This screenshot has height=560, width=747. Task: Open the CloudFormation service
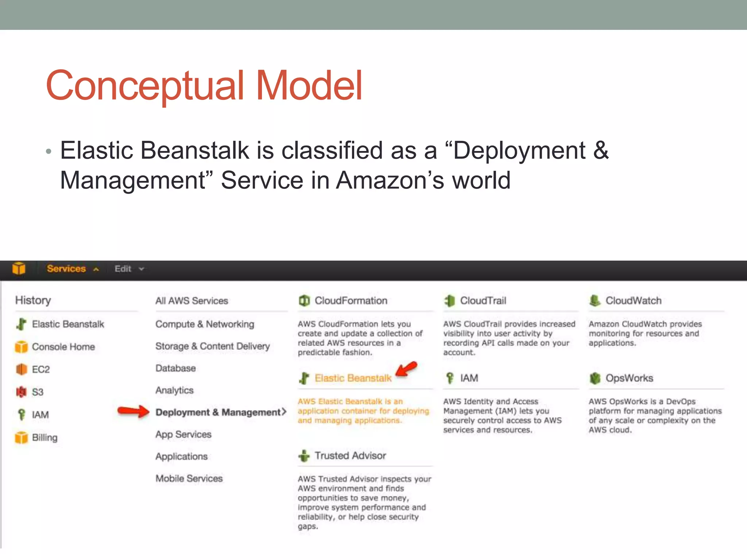click(351, 301)
